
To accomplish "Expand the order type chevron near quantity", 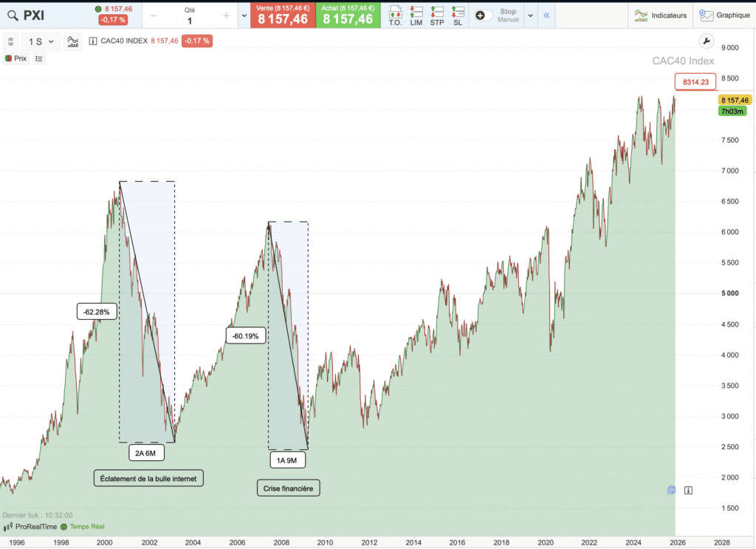I will (244, 15).
